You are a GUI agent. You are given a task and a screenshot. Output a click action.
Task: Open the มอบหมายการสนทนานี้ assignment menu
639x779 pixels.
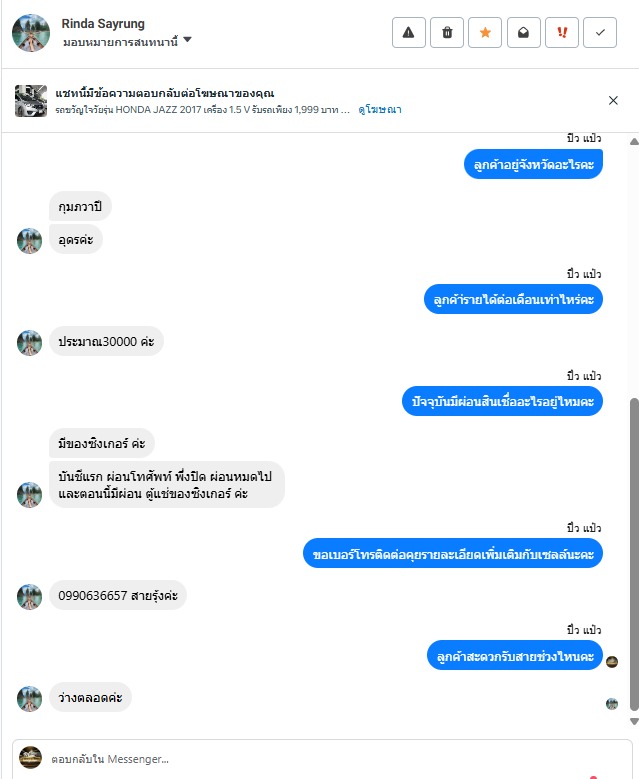(127, 42)
